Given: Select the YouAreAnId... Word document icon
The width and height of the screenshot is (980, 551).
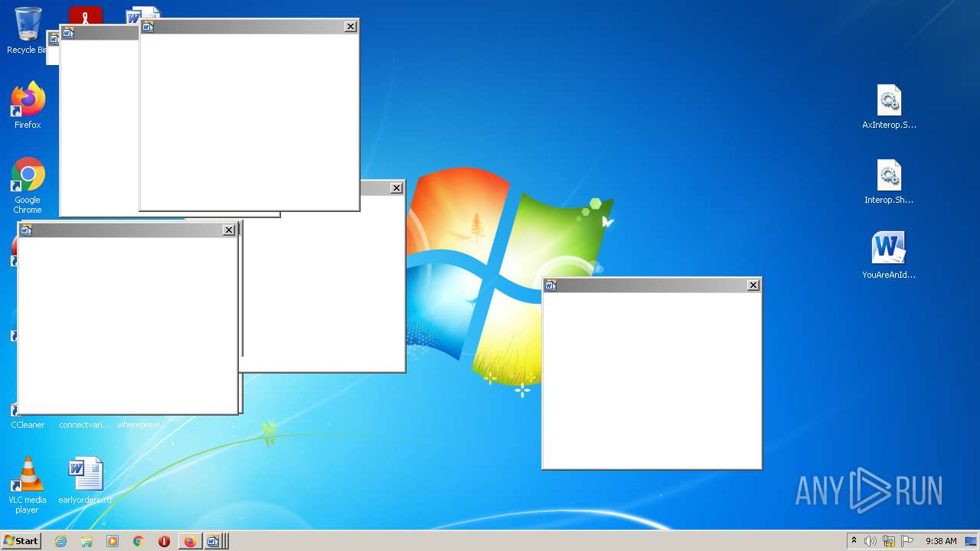Looking at the screenshot, I should pyautogui.click(x=889, y=256).
